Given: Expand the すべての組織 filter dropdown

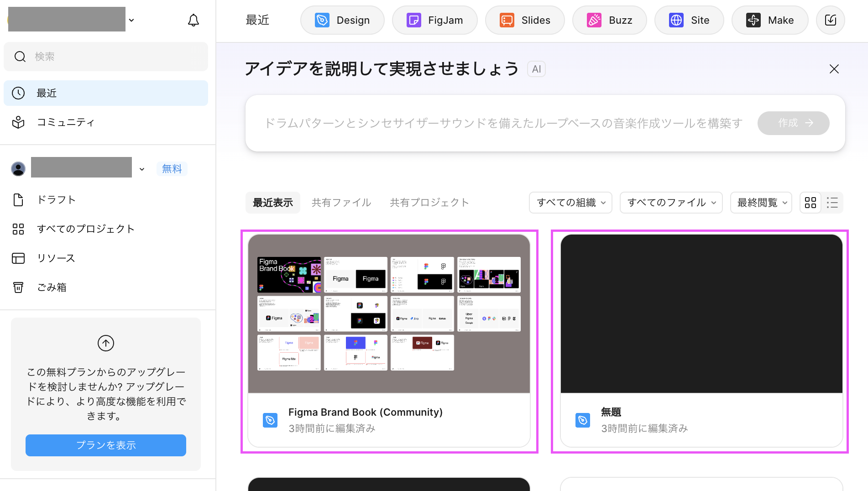Looking at the screenshot, I should click(570, 203).
